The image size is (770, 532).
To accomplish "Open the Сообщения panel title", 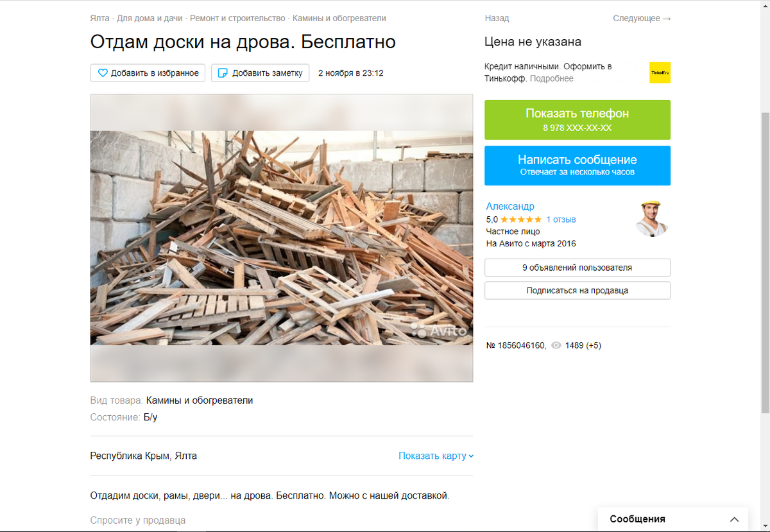I will 637,519.
